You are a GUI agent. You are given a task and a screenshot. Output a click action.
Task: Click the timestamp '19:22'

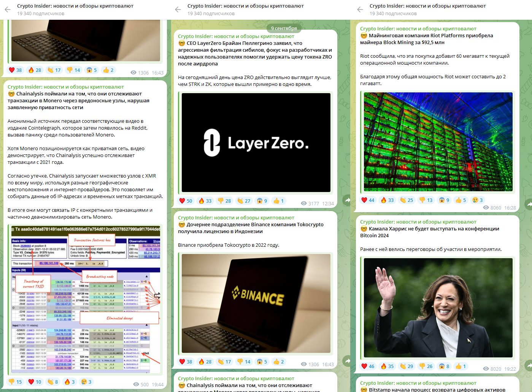pyautogui.click(x=510, y=369)
